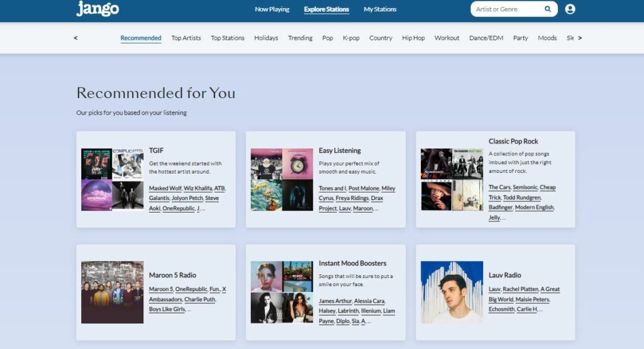Click the Maisie Peters artist link
Image resolution: width=644 pixels, height=349 pixels.
point(532,299)
